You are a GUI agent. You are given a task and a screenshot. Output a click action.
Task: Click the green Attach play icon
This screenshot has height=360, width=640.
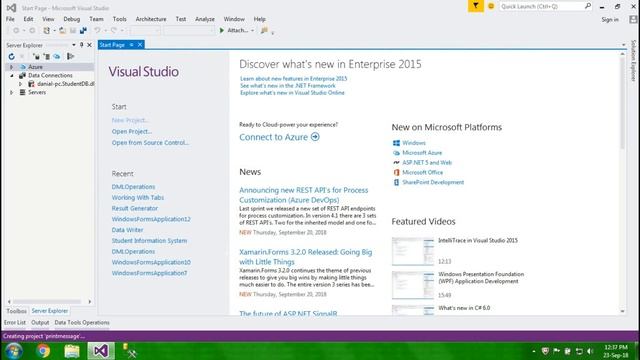click(222, 30)
